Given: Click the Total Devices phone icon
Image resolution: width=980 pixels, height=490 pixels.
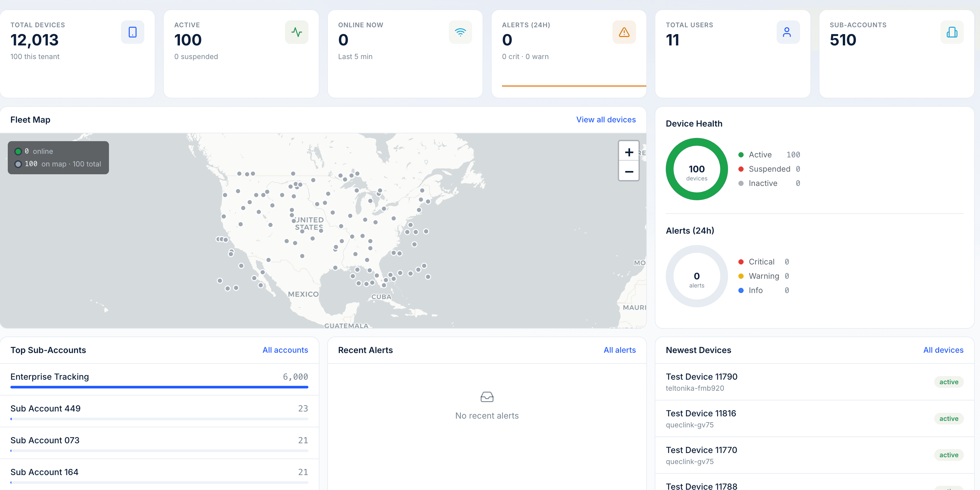Looking at the screenshot, I should tap(132, 32).
